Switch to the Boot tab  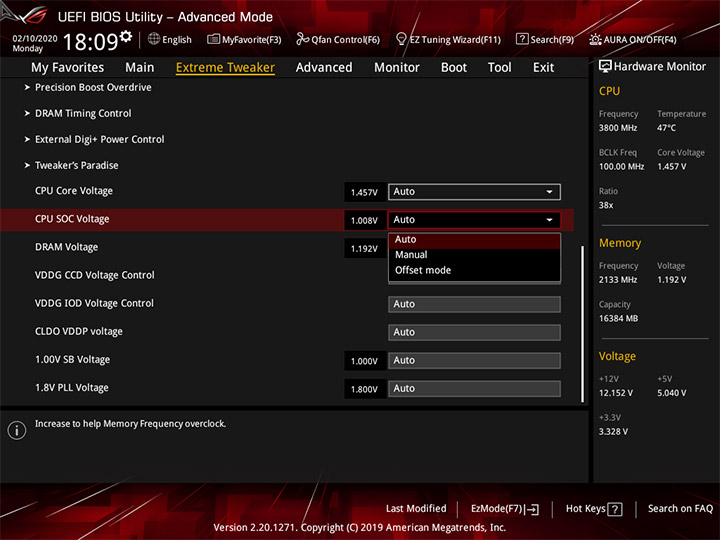point(454,68)
